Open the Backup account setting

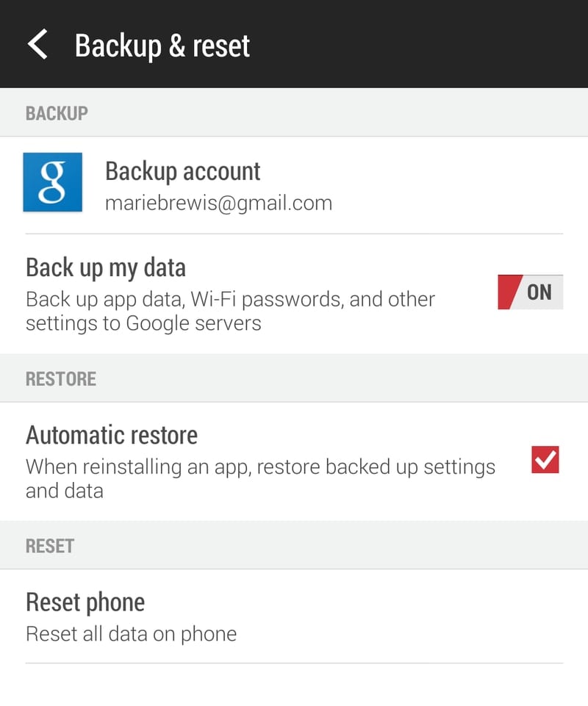(182, 171)
